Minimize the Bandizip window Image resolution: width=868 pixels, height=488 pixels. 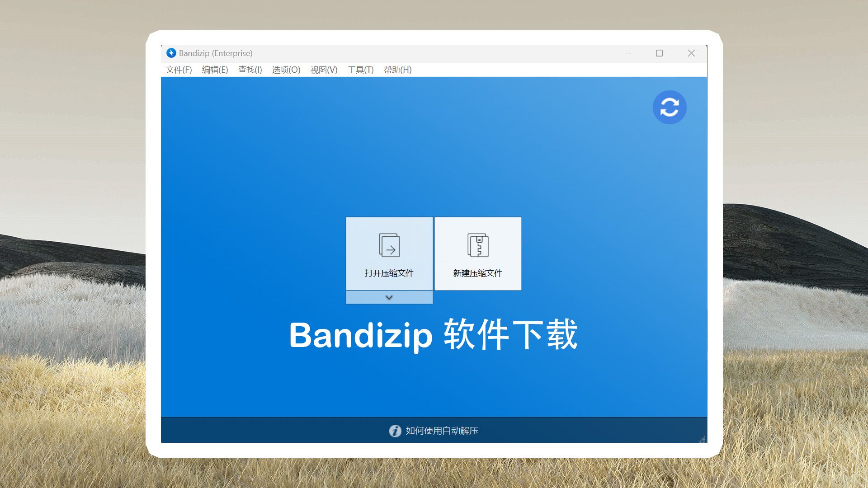point(628,53)
